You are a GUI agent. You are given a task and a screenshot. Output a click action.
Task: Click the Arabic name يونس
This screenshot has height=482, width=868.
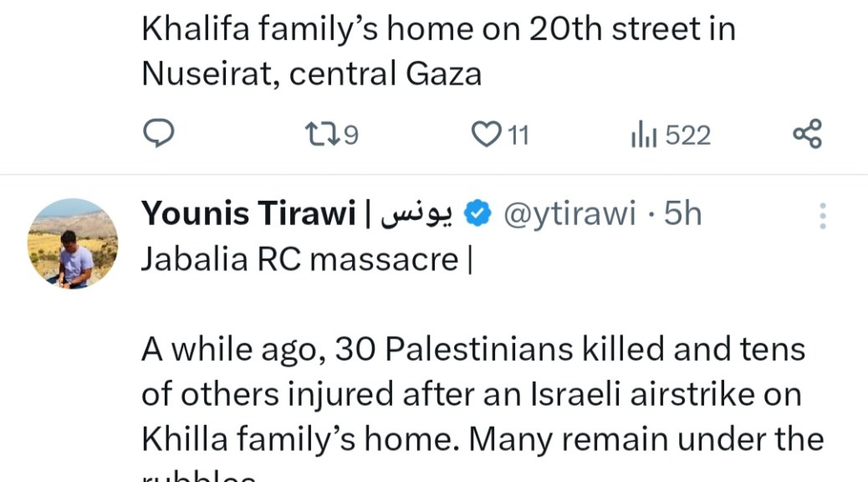point(416,215)
